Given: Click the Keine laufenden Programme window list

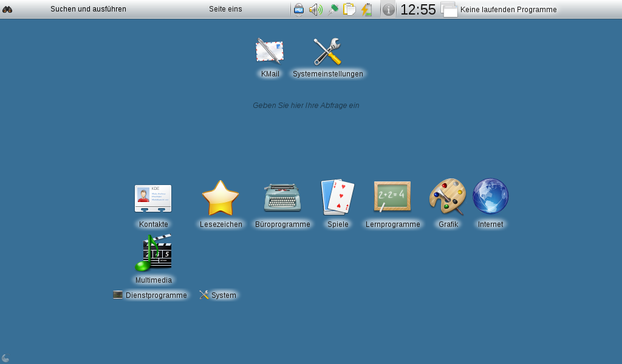Looking at the screenshot, I should point(499,9).
